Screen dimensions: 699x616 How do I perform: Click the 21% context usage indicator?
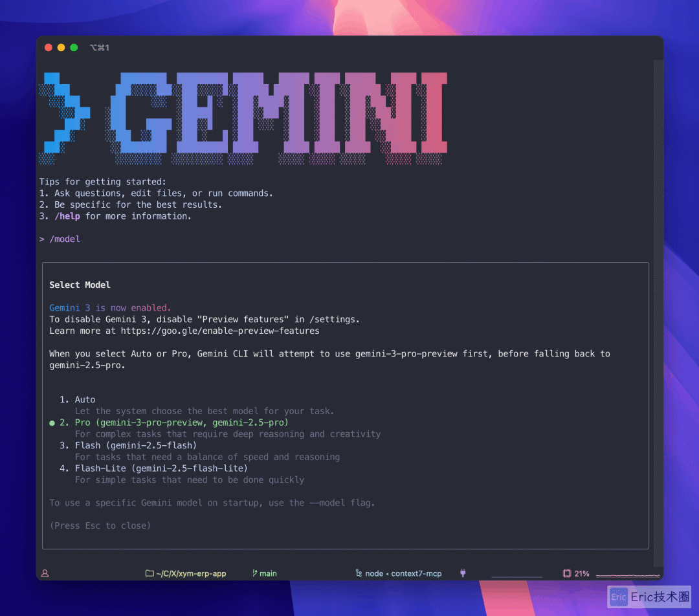(x=575, y=573)
